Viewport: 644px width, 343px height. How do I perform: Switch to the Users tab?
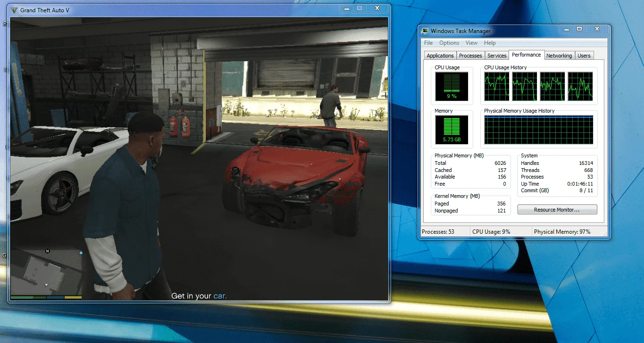tap(584, 56)
